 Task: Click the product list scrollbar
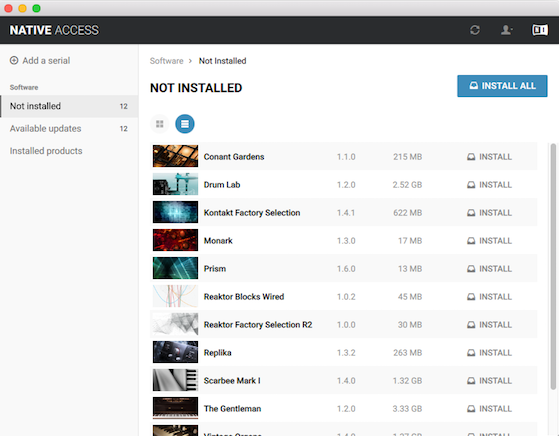[x=553, y=266]
